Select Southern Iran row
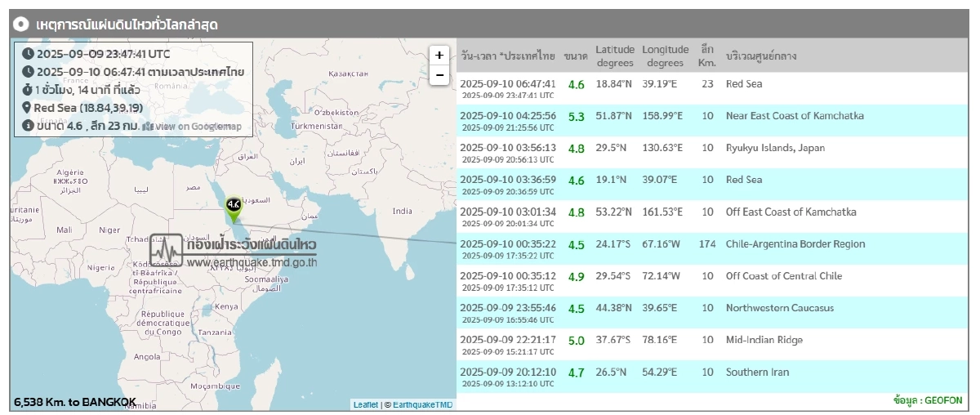This screenshot has width=980, height=415. [x=710, y=377]
